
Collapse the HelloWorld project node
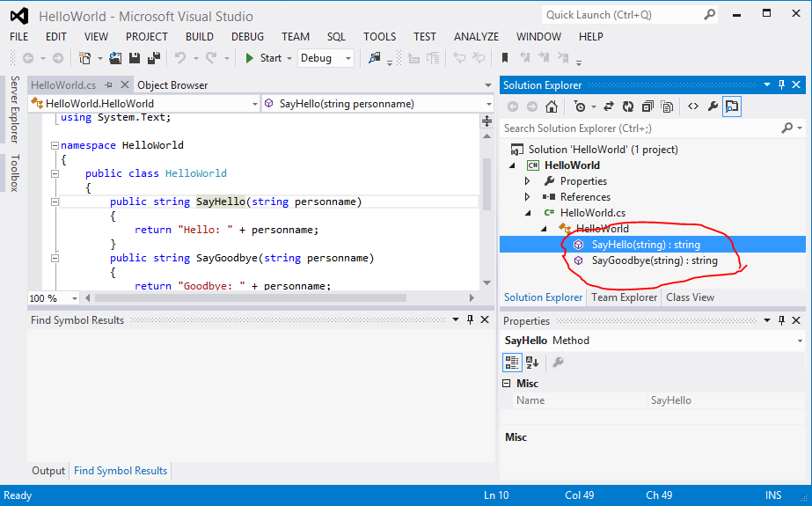tap(513, 165)
